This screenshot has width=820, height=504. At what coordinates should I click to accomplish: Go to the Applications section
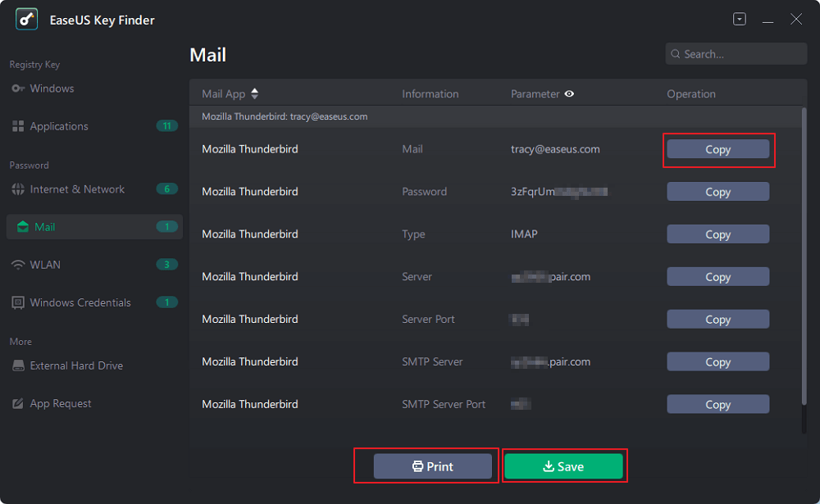94,126
